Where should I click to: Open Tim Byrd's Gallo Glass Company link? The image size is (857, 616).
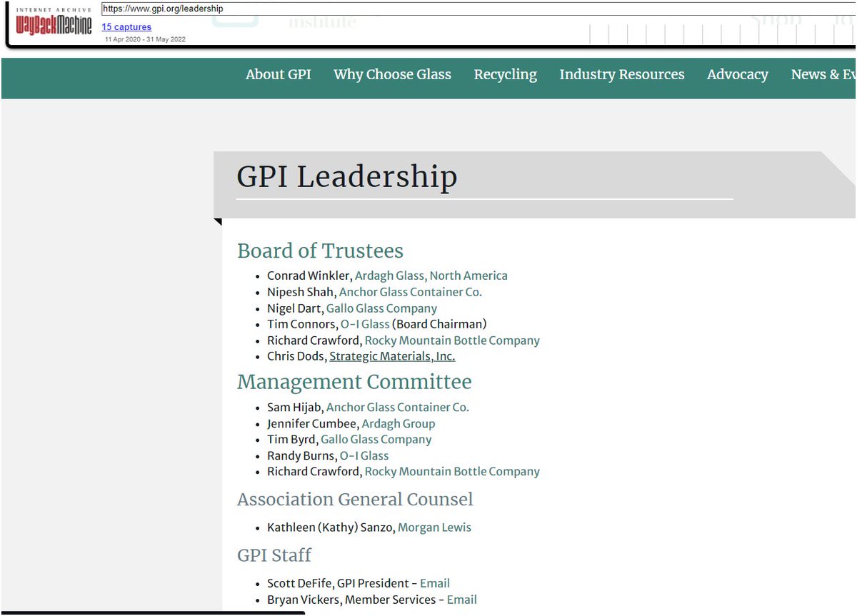pos(376,440)
